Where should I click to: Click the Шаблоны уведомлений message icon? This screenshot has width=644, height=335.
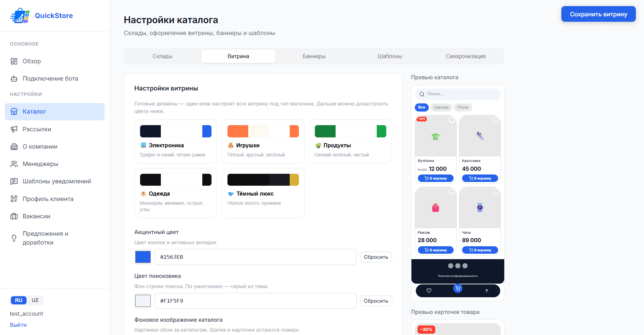(14, 181)
